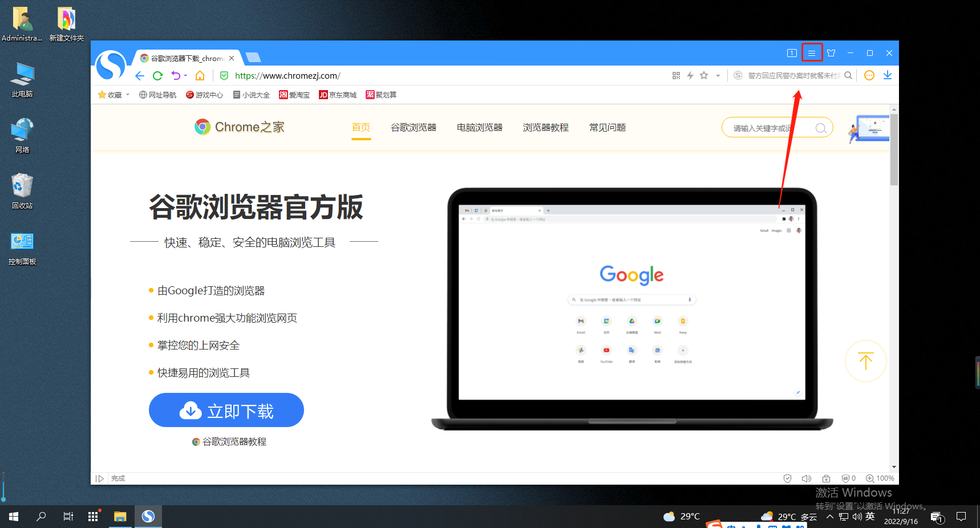Open the status bar toolbox icon
980x528 pixels.
point(826,478)
